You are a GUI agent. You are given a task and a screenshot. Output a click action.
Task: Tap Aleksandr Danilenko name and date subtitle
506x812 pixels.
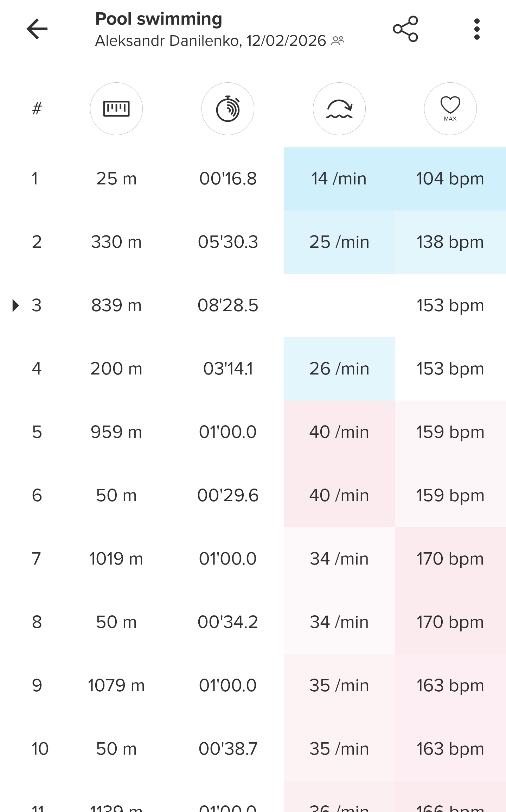211,41
